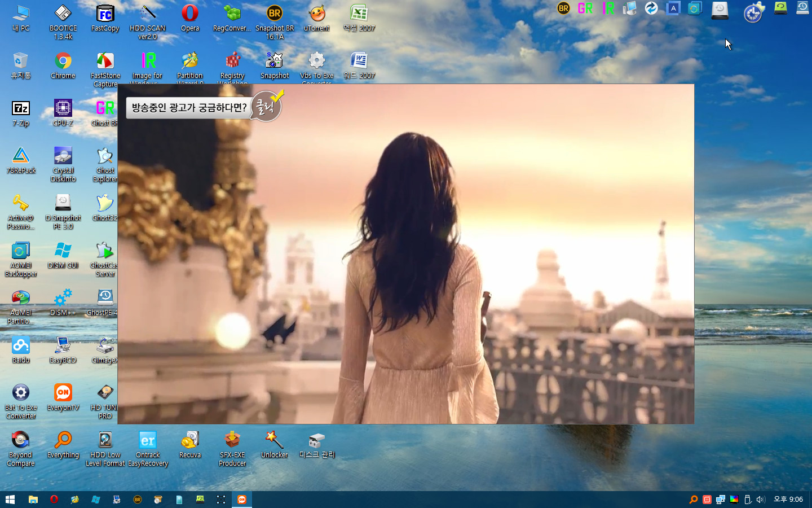Open AOMEI Partition desktop icon
Image resolution: width=812 pixels, height=508 pixels.
pyautogui.click(x=21, y=306)
